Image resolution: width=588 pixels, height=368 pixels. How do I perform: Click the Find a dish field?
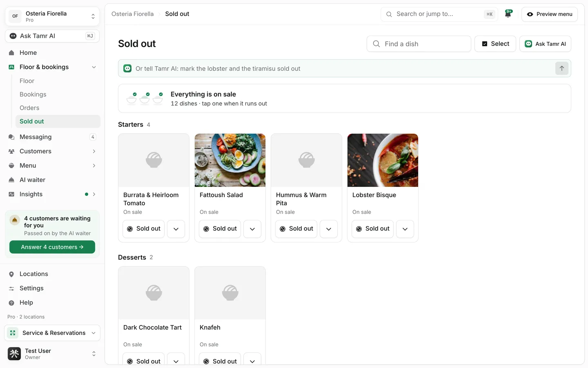(419, 44)
